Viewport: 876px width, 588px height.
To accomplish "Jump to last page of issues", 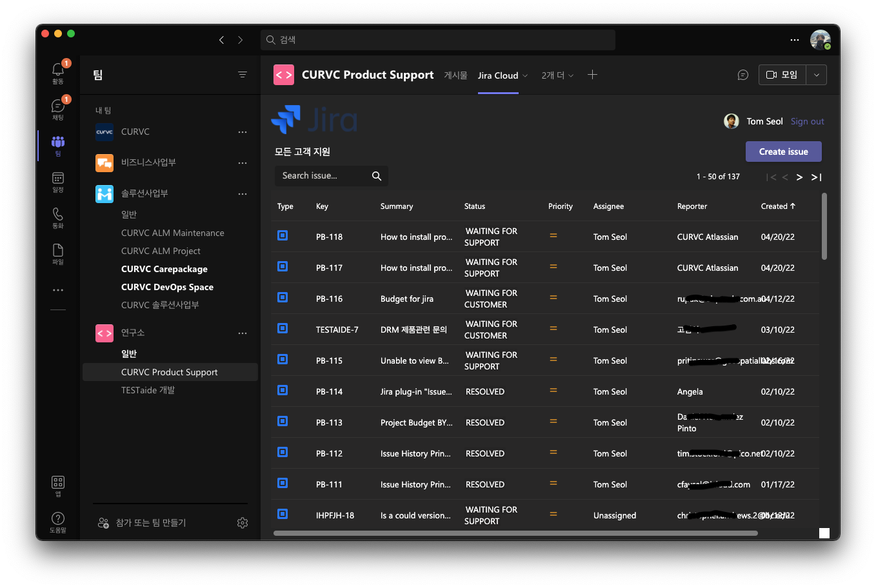I will [816, 177].
